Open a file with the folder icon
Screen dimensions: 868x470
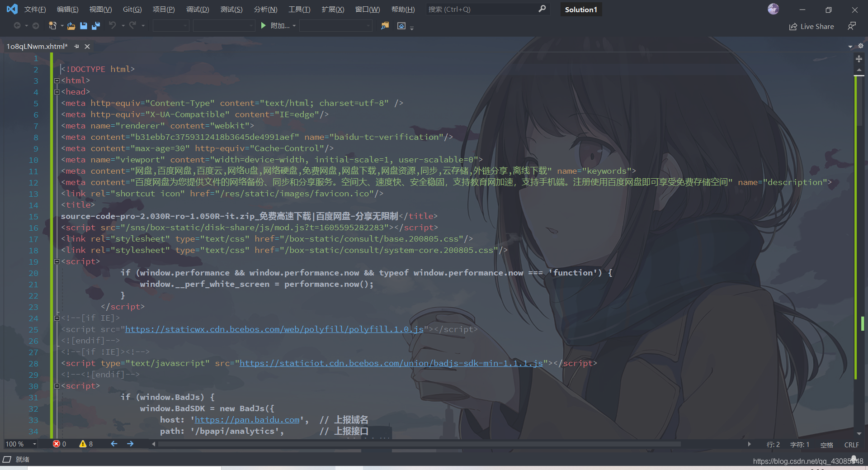[x=71, y=26]
